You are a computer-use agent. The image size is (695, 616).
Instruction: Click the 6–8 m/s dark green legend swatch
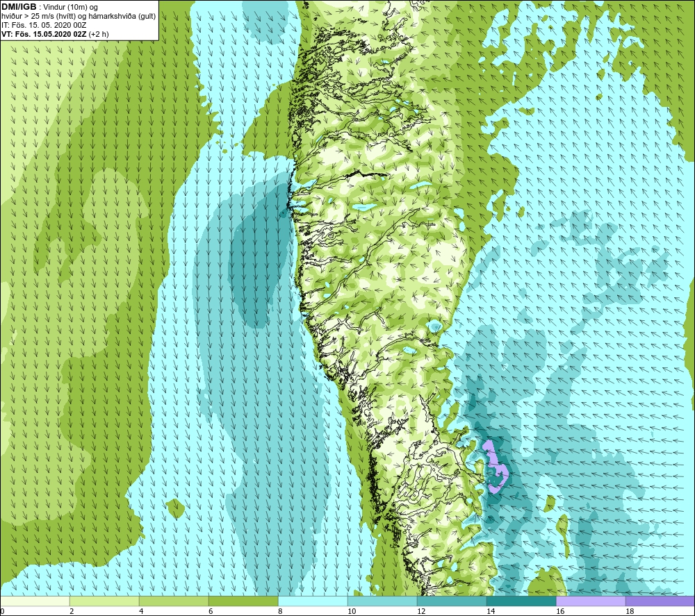point(243,601)
